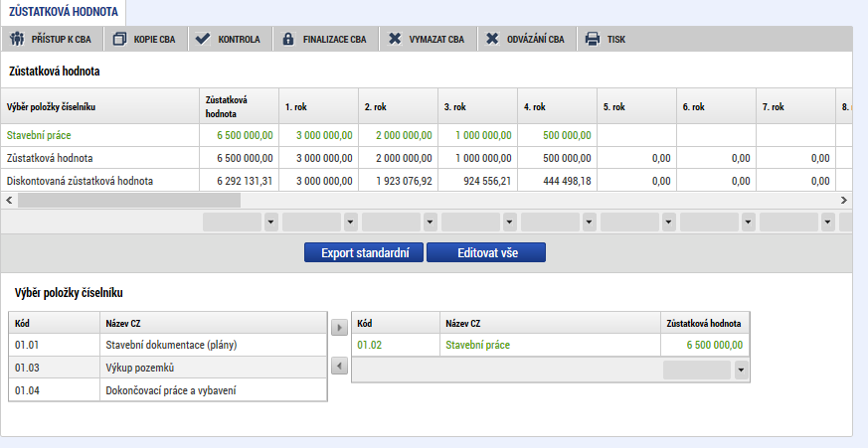Open filter dropdown under 3. rok column
This screenshot has width=868, height=448.
(x=510, y=223)
